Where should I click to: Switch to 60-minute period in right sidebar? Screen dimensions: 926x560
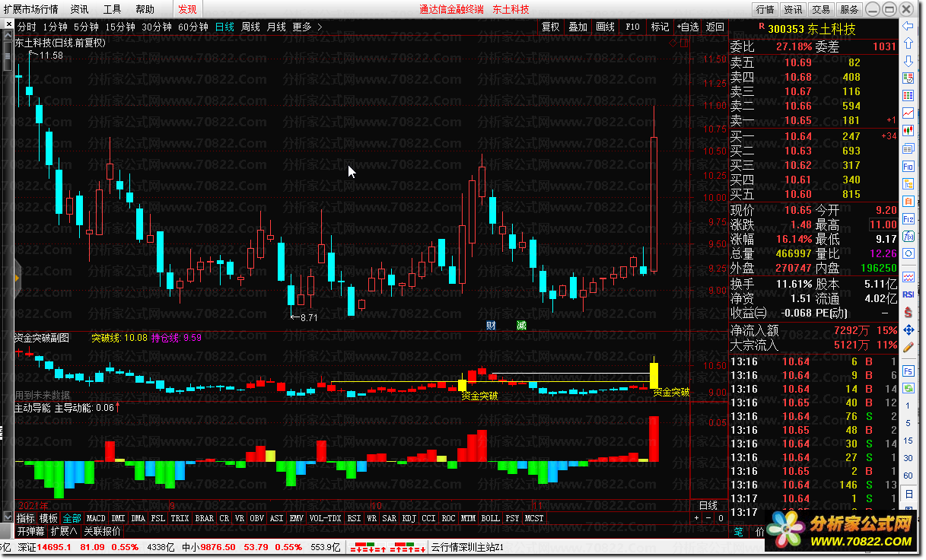(x=908, y=476)
